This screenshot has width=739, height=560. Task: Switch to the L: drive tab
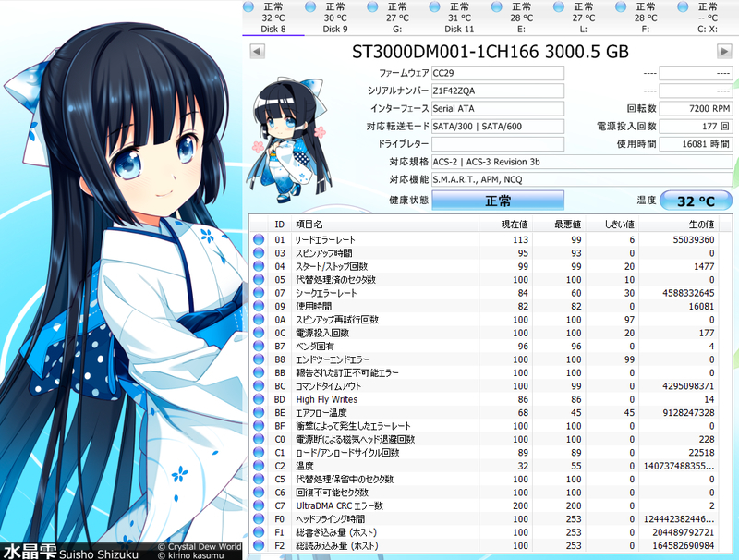pyautogui.click(x=584, y=18)
